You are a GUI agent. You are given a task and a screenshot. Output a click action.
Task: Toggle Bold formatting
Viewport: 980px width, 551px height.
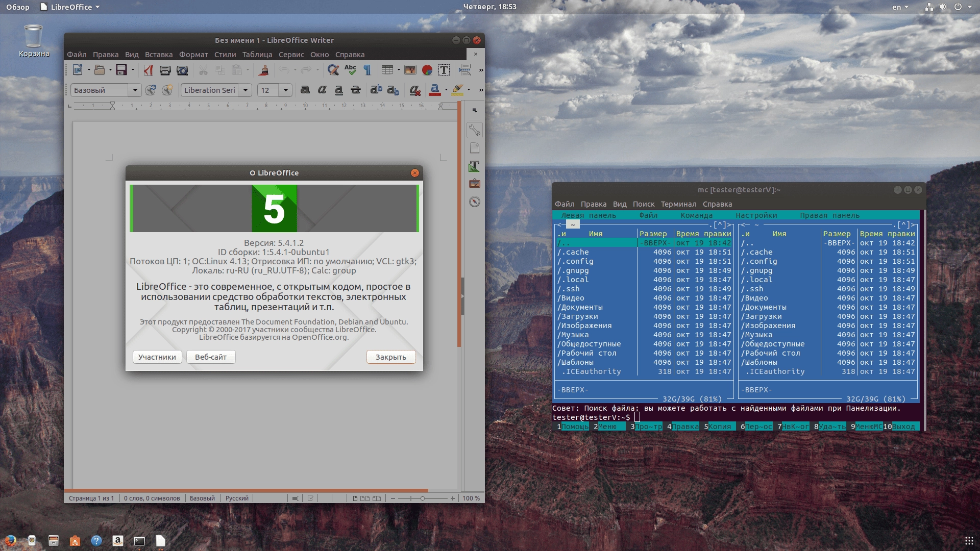[305, 90]
